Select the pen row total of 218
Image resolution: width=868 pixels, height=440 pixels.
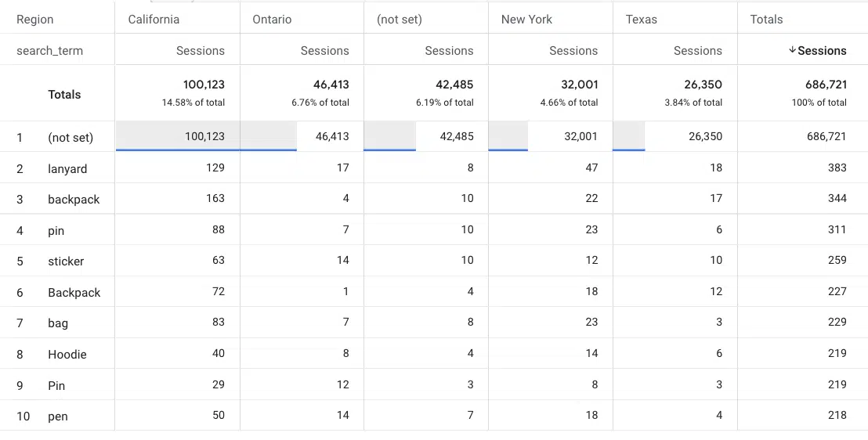[x=834, y=415]
